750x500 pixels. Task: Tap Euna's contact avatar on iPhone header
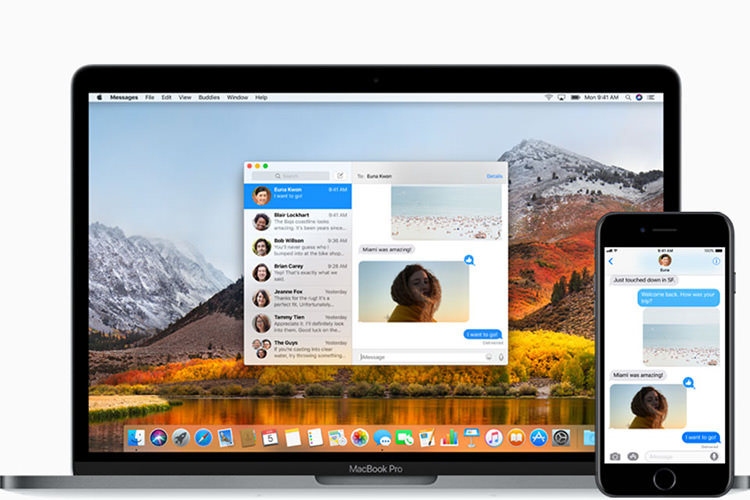[665, 260]
